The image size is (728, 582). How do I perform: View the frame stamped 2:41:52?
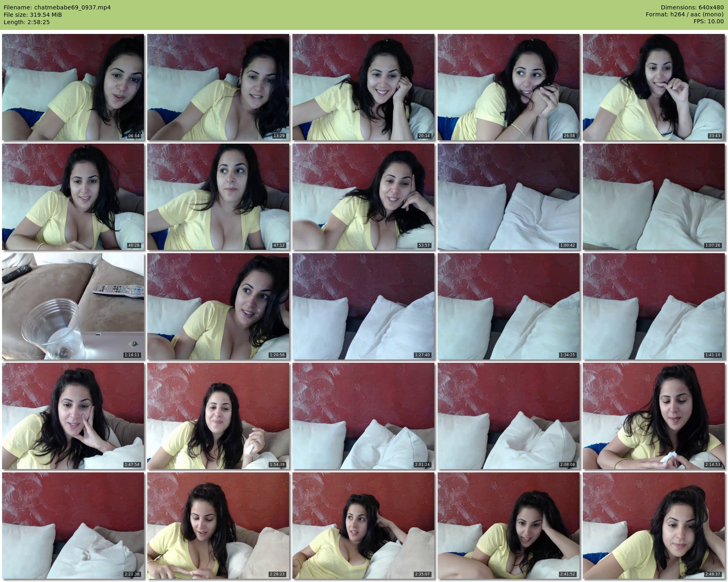(508, 526)
